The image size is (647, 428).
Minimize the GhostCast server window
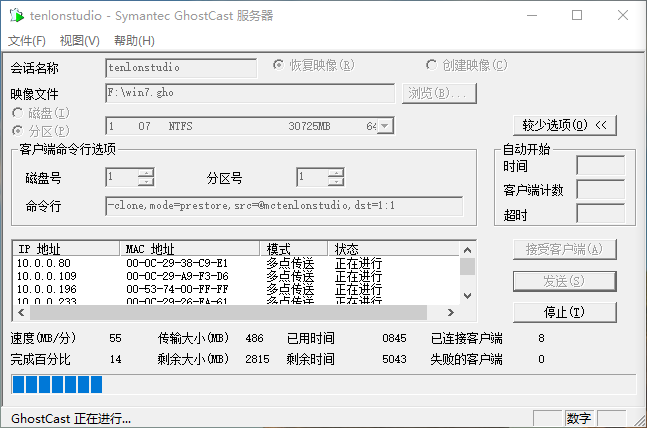tap(532, 15)
